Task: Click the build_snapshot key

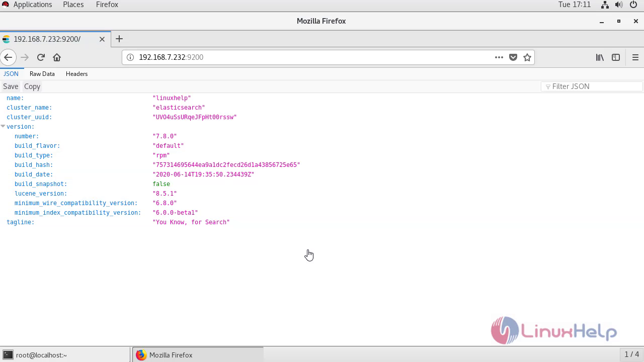Action: [x=41, y=184]
